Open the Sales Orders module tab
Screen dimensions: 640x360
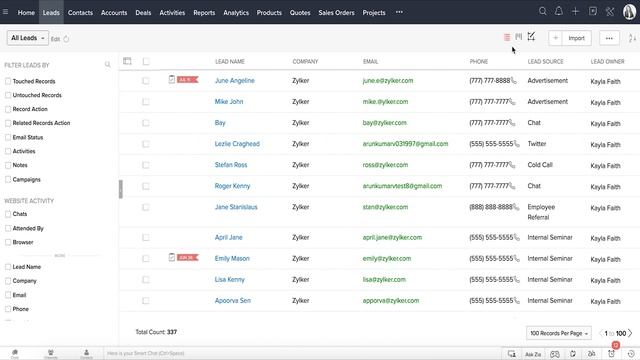click(336, 13)
